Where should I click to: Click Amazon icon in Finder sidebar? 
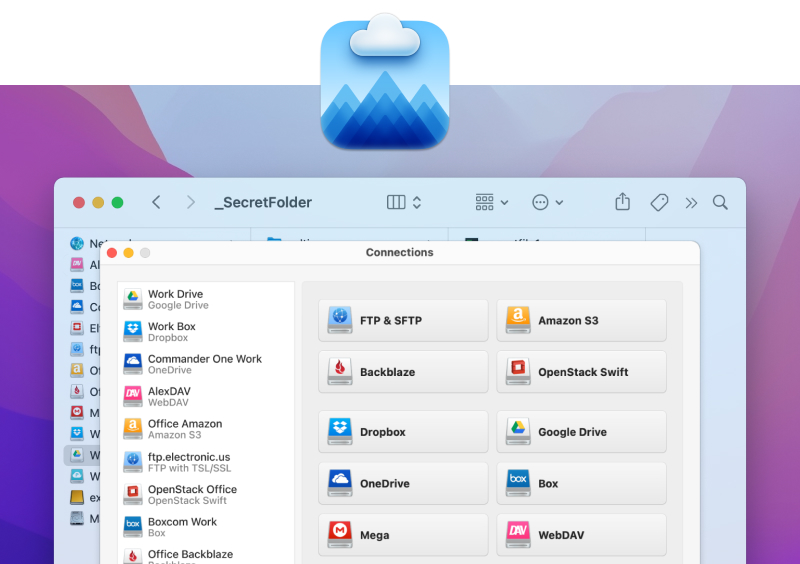77,370
